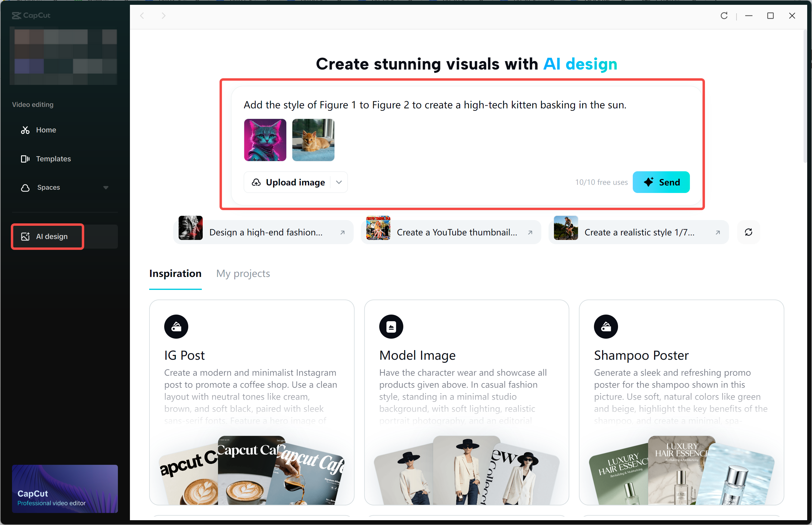Viewport: 812px width, 525px height.
Task: Go back with the left arrow
Action: click(142, 16)
